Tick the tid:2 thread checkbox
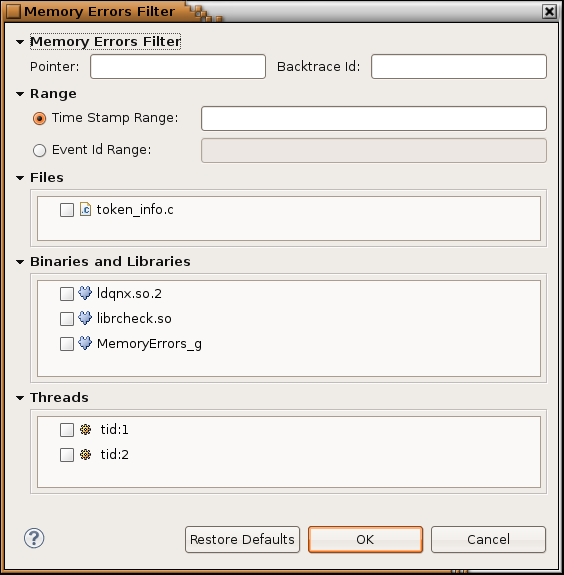Screen dimensions: 564x575 [x=67, y=455]
